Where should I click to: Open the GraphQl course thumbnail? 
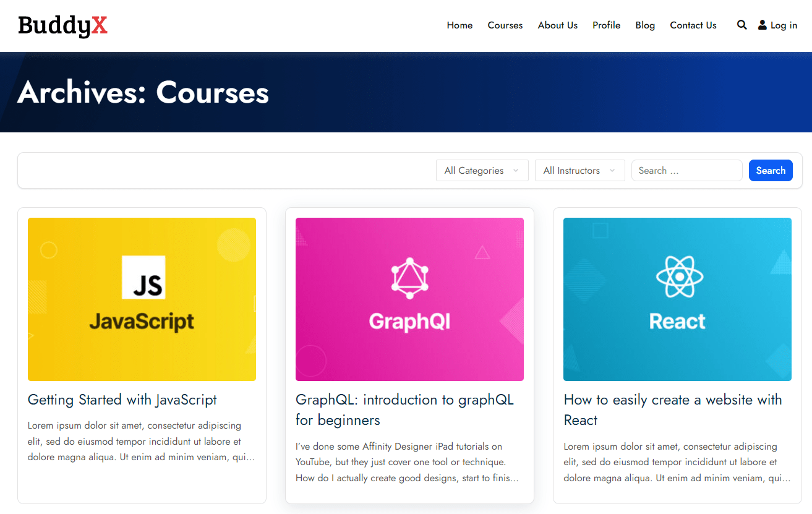(409, 299)
